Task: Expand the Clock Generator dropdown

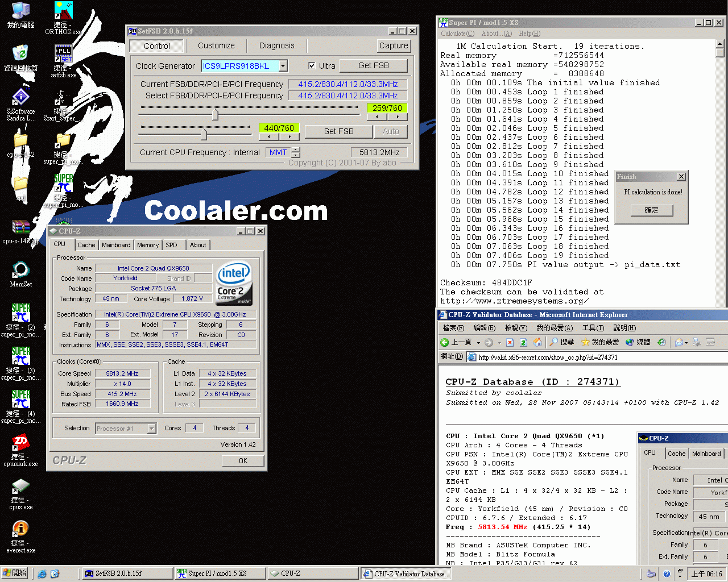Action: tap(283, 66)
